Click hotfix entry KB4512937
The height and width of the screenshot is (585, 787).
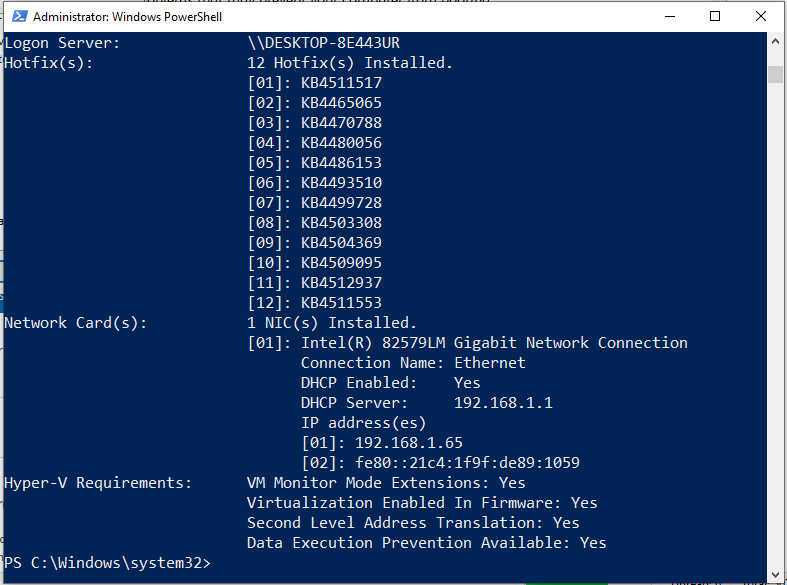coord(341,283)
